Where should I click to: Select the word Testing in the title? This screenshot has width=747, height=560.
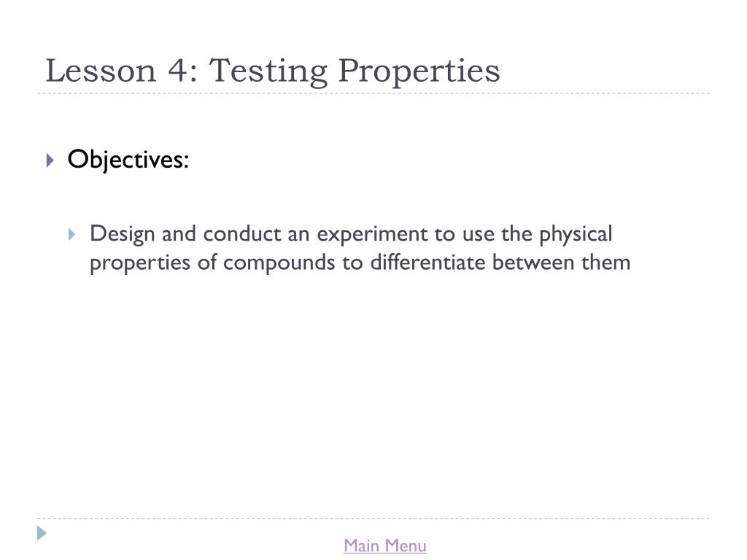coord(268,71)
